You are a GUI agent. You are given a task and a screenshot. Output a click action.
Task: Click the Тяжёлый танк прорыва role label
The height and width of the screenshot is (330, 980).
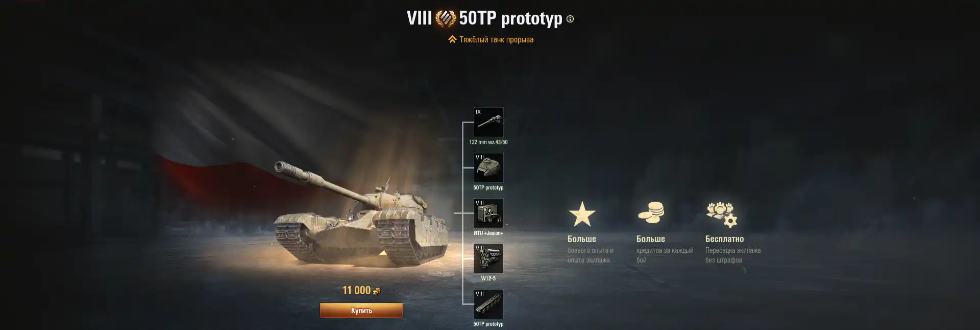496,39
